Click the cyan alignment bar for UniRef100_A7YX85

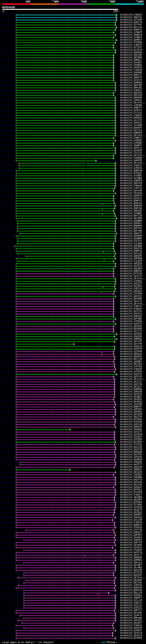(x=67, y=20)
